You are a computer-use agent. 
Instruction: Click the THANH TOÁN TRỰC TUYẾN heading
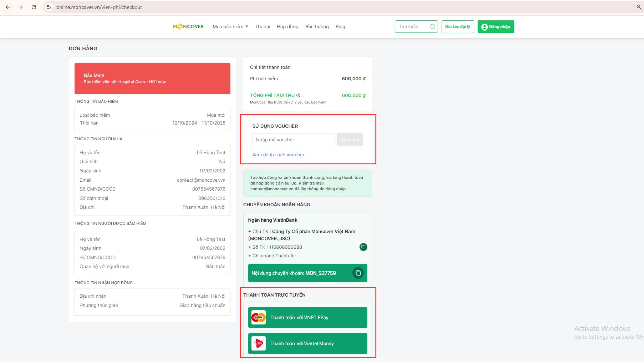[x=274, y=295]
